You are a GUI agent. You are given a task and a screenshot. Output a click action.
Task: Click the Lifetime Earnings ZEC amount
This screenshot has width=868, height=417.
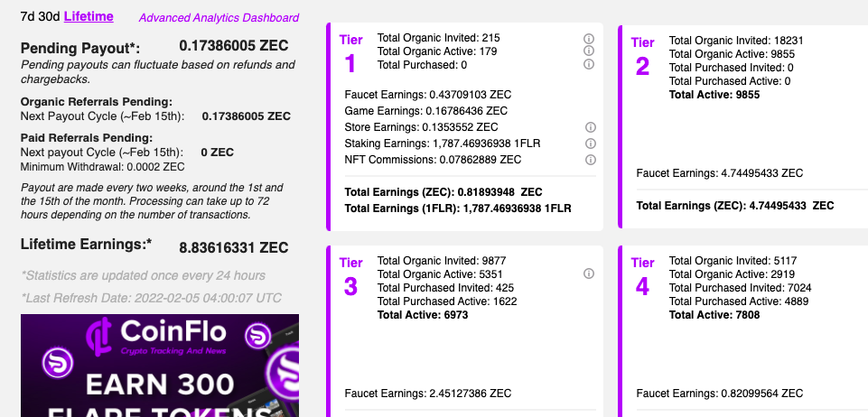point(234,247)
